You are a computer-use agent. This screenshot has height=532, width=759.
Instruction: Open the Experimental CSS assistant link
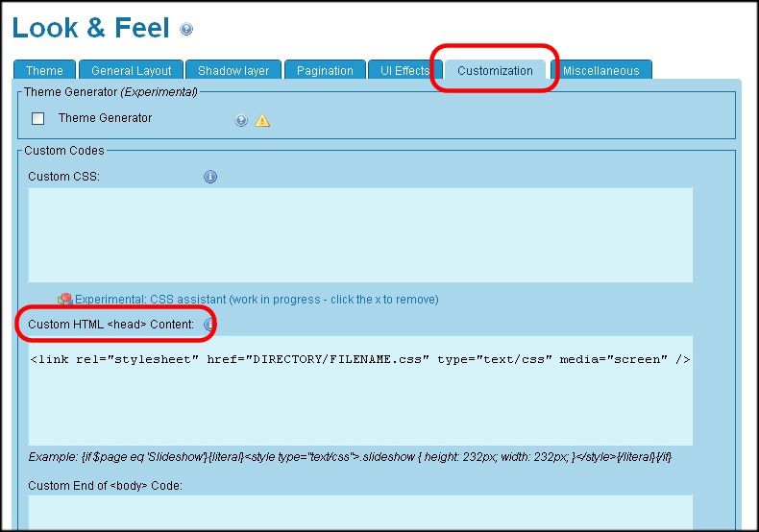pyautogui.click(x=257, y=300)
